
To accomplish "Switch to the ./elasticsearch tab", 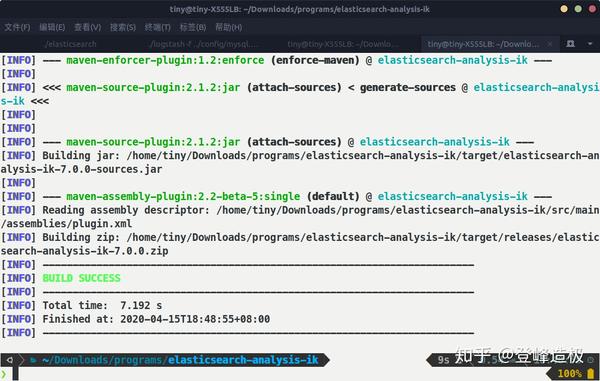I will [70, 44].
